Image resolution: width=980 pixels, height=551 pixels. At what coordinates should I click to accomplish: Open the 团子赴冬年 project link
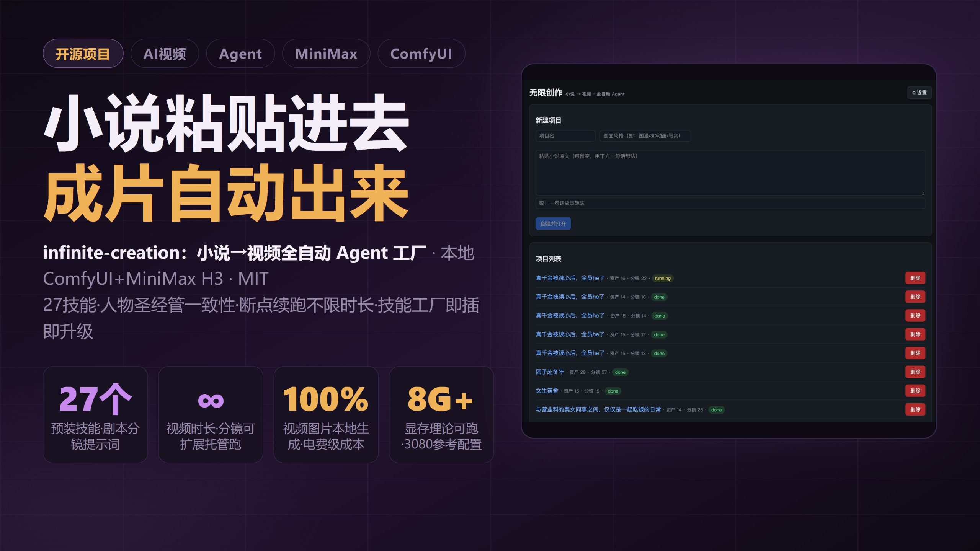point(550,372)
